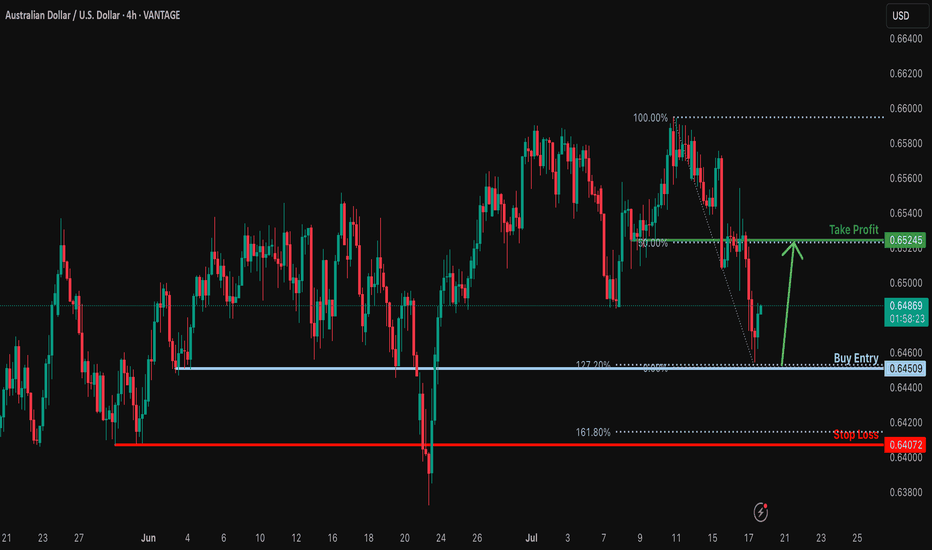Image resolution: width=932 pixels, height=550 pixels.
Task: Click the Buy Entry text label
Action: coord(856,358)
